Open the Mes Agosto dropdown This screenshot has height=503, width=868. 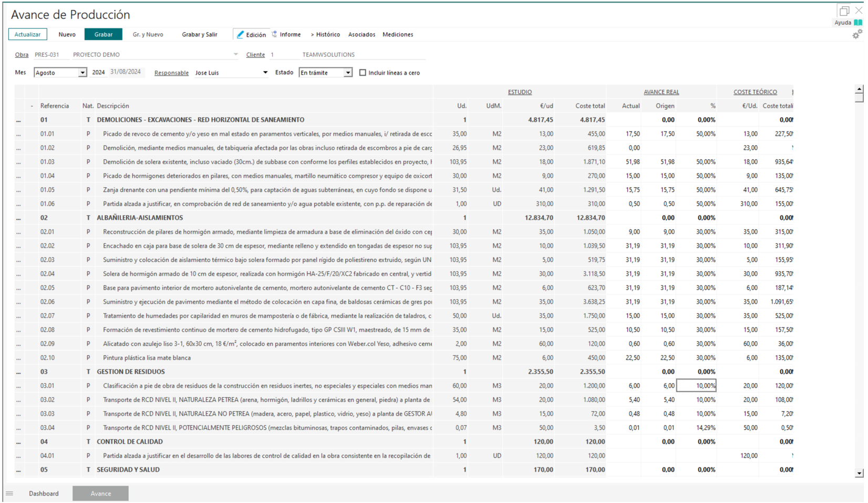pyautogui.click(x=82, y=73)
